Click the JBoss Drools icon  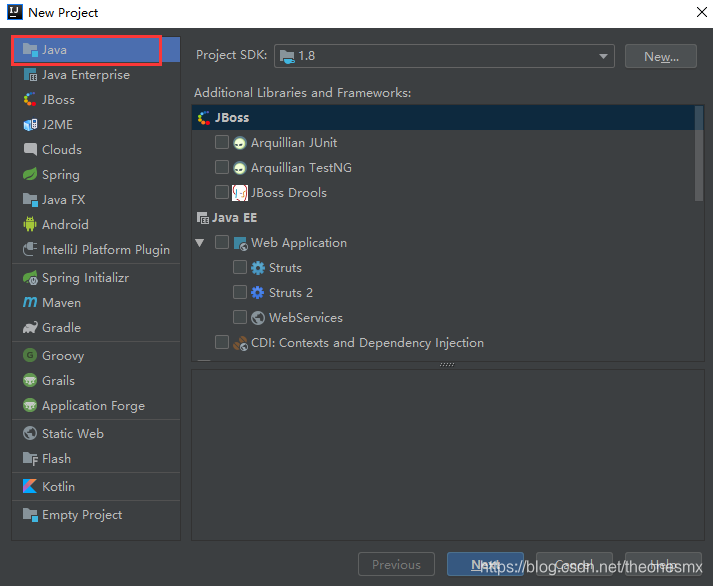coord(240,193)
